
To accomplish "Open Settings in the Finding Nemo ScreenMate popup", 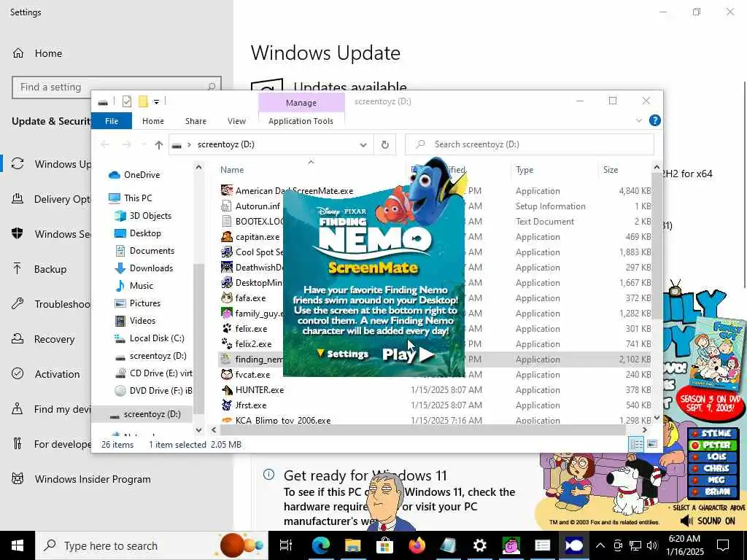I will pyautogui.click(x=343, y=354).
